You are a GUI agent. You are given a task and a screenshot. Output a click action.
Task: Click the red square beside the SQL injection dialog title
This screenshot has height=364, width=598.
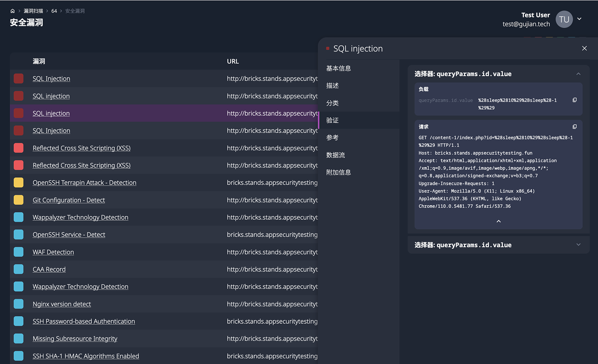tap(328, 48)
